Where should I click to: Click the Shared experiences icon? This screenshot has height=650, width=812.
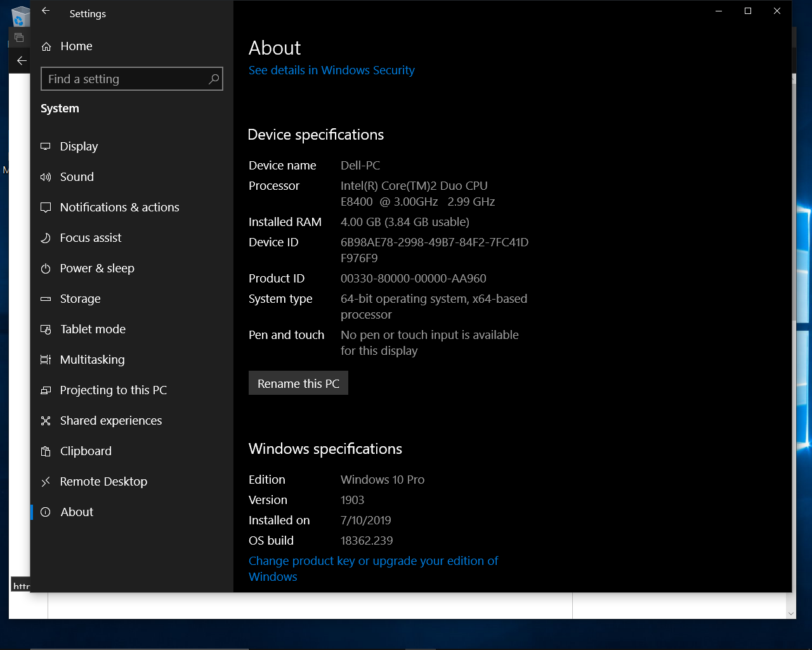[x=46, y=421]
